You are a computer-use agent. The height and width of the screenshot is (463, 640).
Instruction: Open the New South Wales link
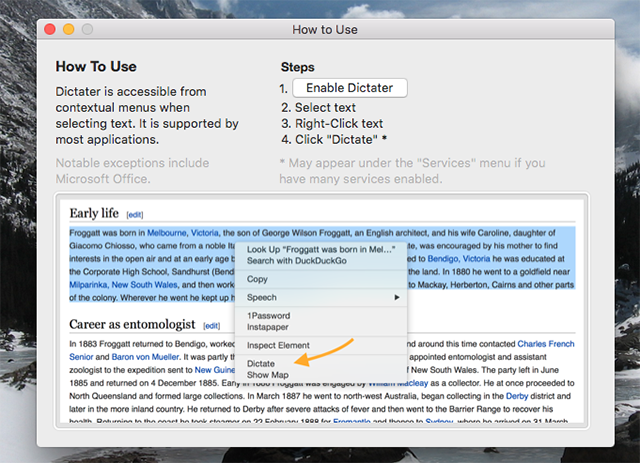(144, 285)
